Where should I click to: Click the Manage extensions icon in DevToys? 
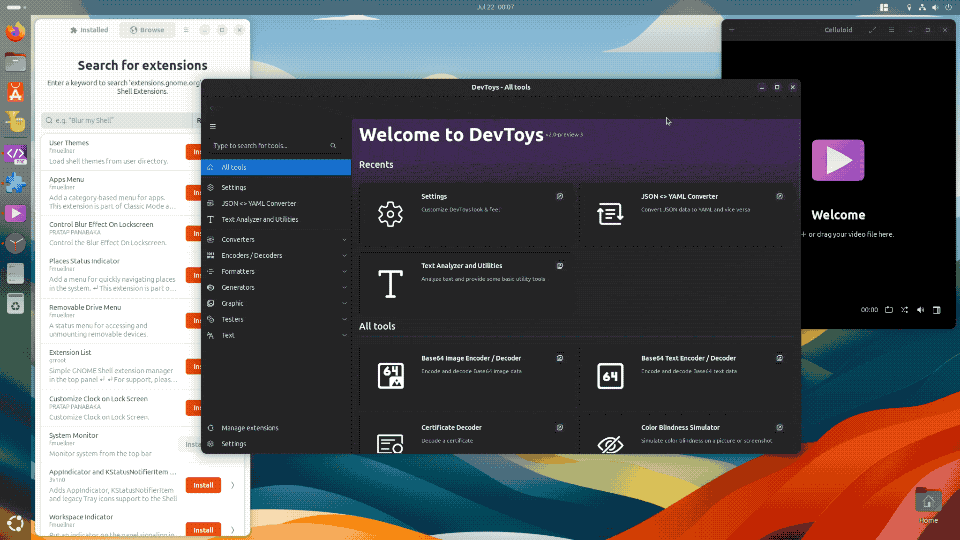point(211,428)
